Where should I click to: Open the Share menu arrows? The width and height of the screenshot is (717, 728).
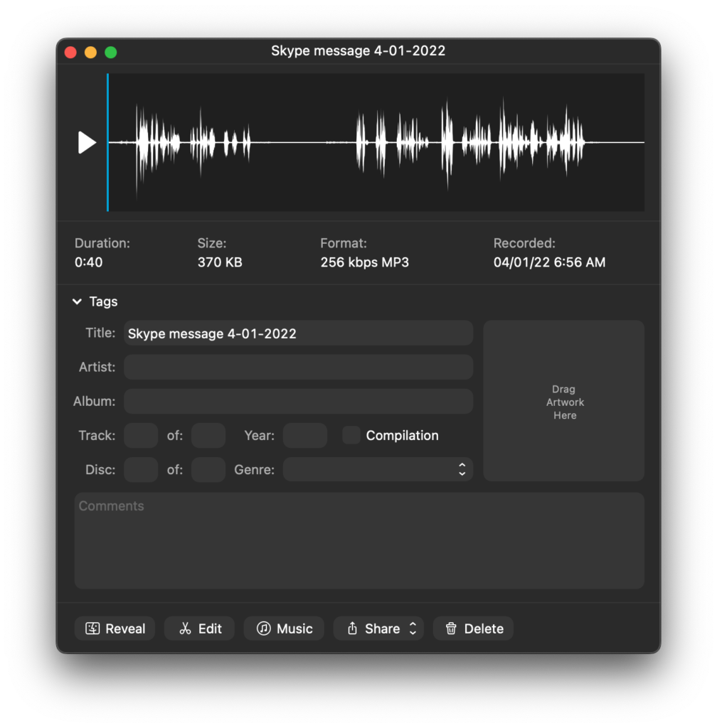pyautogui.click(x=413, y=628)
